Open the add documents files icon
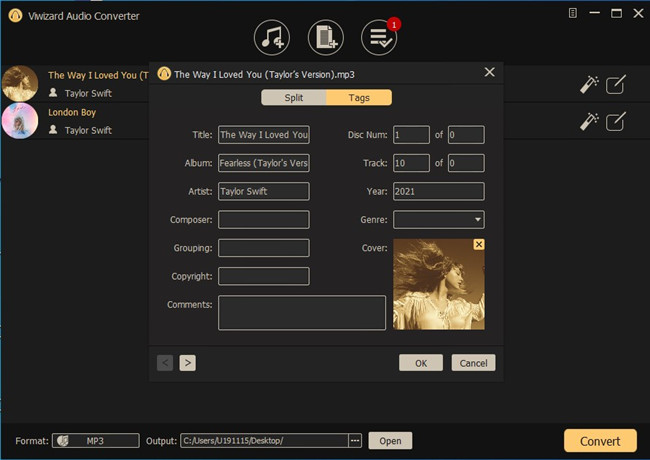 point(326,38)
